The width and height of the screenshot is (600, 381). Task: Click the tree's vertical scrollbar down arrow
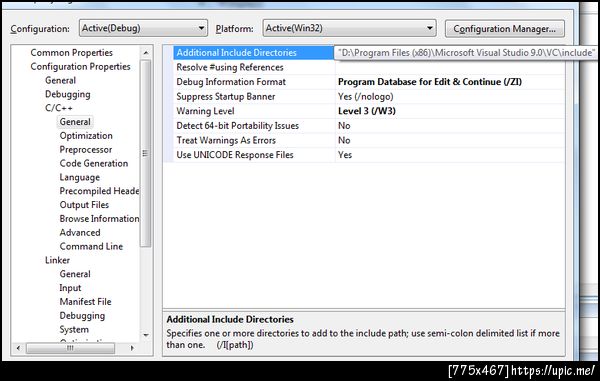point(146,335)
